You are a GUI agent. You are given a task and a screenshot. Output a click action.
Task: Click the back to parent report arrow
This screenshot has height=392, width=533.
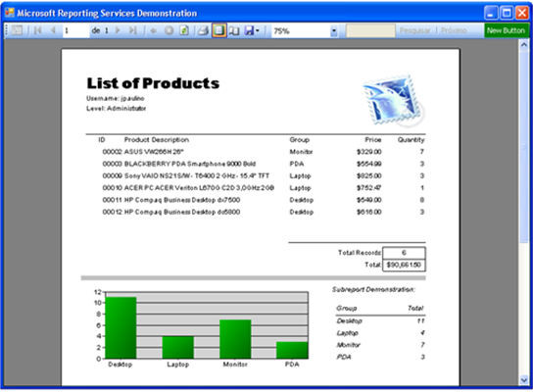(x=153, y=31)
